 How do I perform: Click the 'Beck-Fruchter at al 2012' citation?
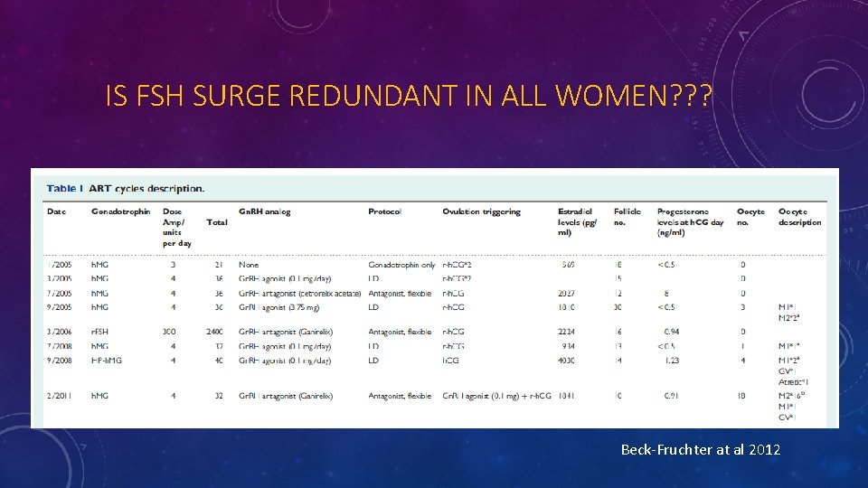click(700, 449)
